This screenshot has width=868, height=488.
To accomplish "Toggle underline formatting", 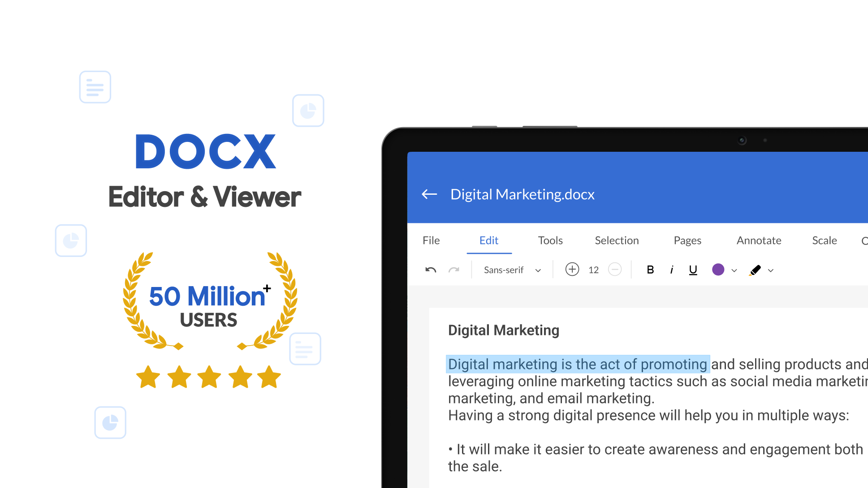I will pos(693,270).
